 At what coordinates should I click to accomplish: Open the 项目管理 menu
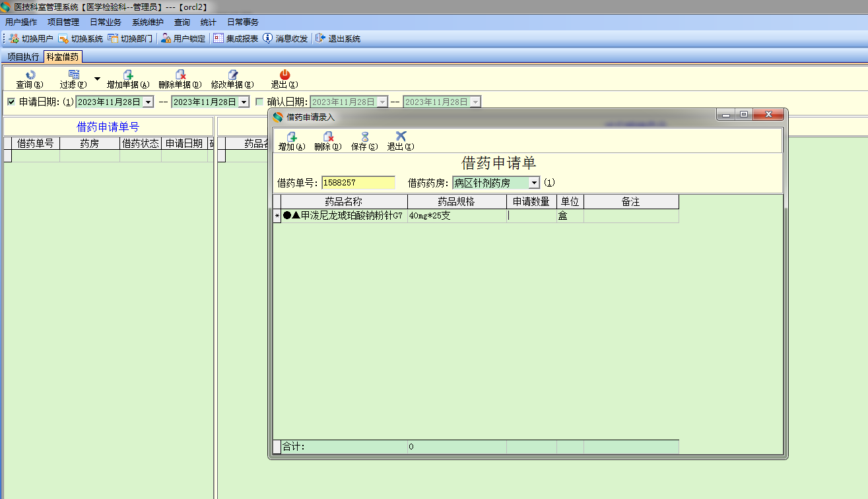pyautogui.click(x=63, y=22)
